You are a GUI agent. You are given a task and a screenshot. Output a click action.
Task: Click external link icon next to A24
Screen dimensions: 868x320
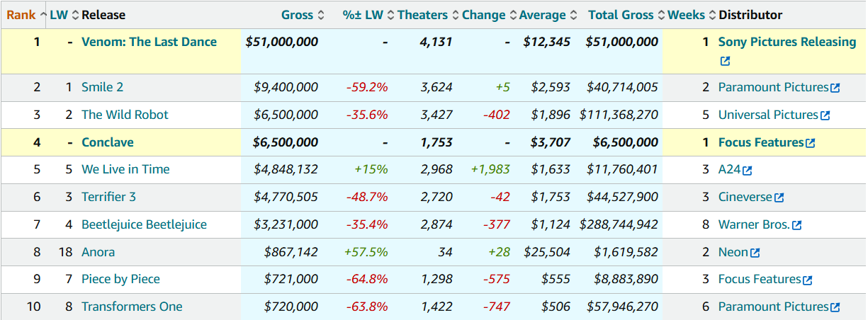point(747,170)
